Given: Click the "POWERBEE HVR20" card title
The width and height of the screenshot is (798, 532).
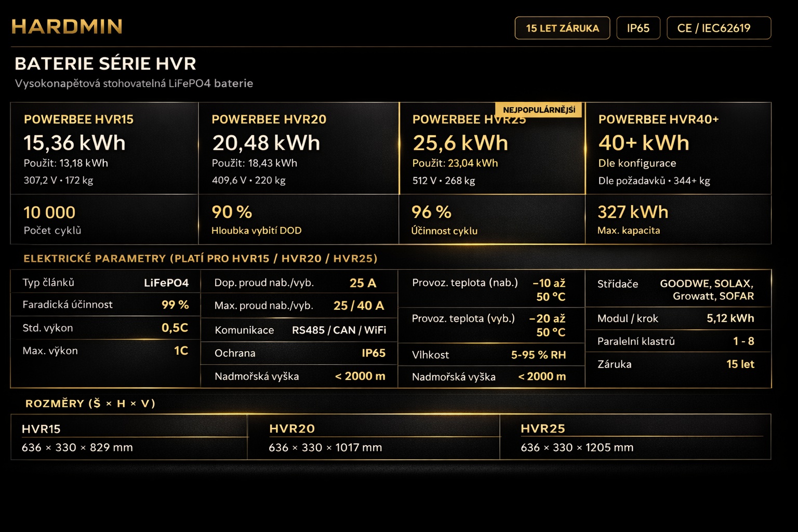Looking at the screenshot, I should point(269,119).
